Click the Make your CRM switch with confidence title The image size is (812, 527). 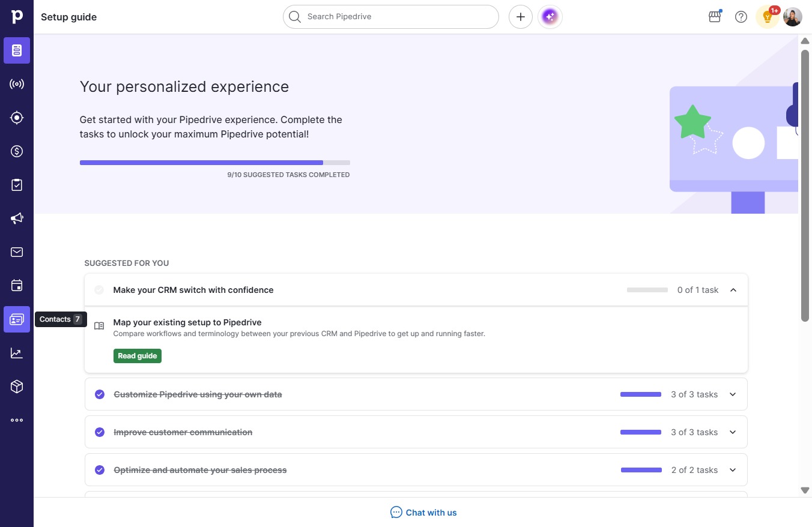point(193,290)
